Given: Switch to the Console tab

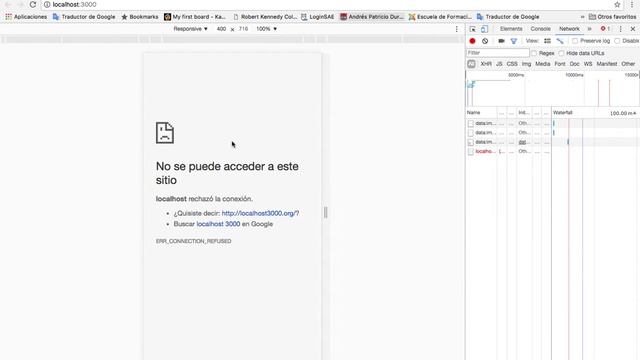Looking at the screenshot, I should tap(540, 29).
